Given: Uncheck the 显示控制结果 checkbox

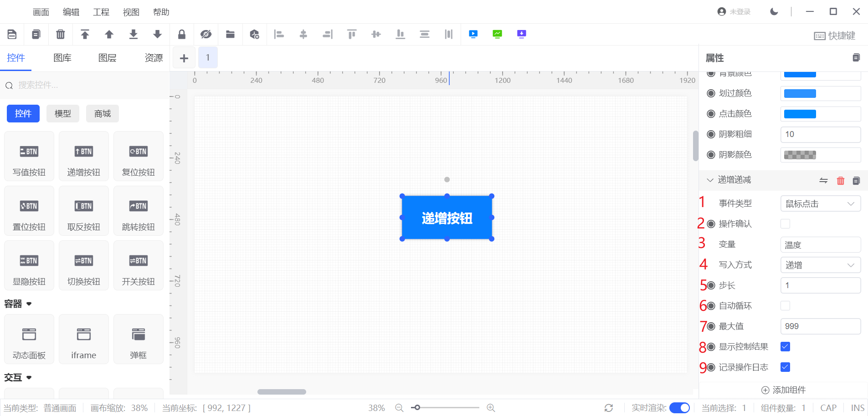Looking at the screenshot, I should pos(785,347).
